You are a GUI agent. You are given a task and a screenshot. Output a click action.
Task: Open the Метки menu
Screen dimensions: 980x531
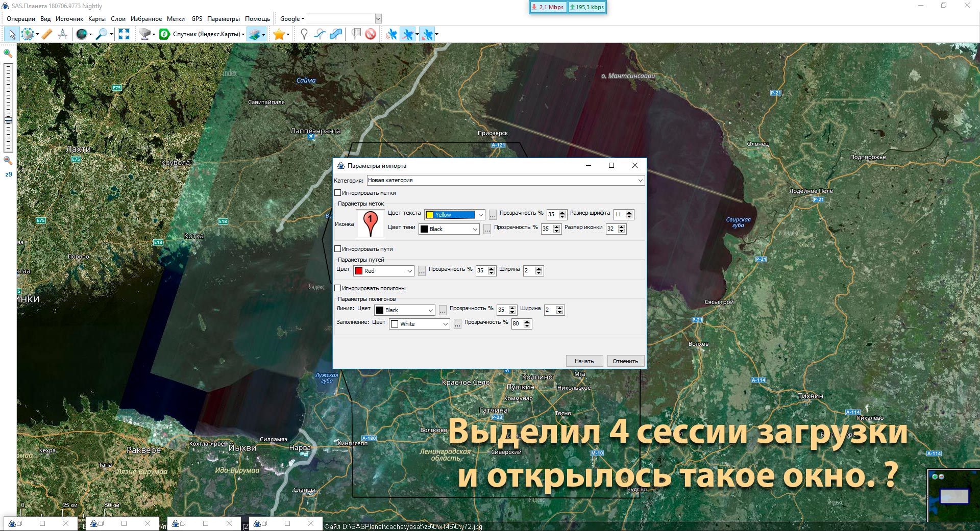(176, 19)
